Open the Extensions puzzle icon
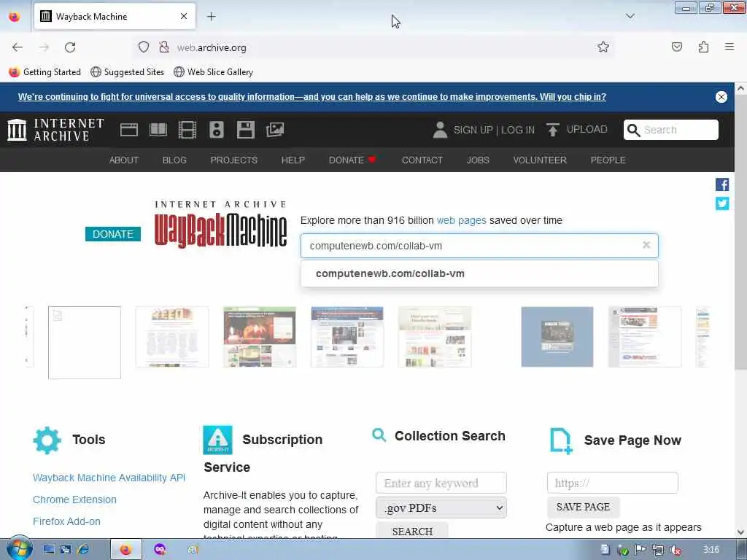Image resolution: width=747 pixels, height=560 pixels. (x=703, y=47)
